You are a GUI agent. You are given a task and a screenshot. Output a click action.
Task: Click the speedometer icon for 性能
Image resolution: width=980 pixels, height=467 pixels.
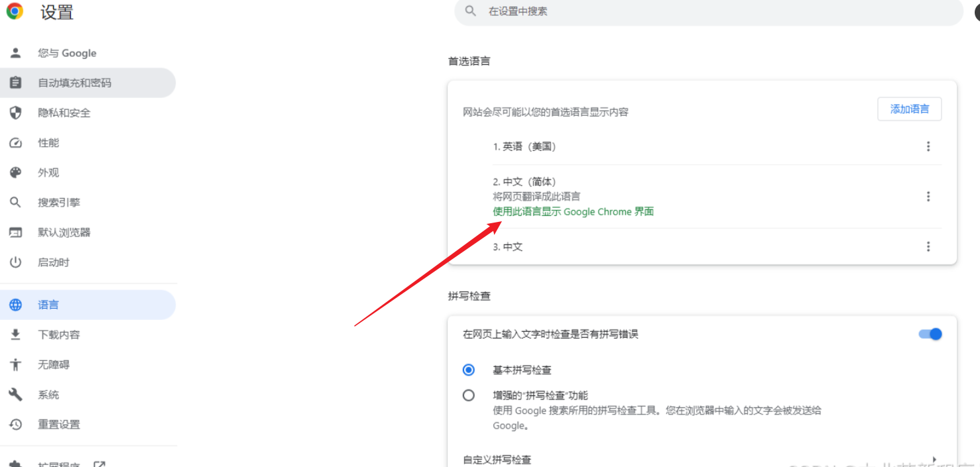[x=15, y=142]
